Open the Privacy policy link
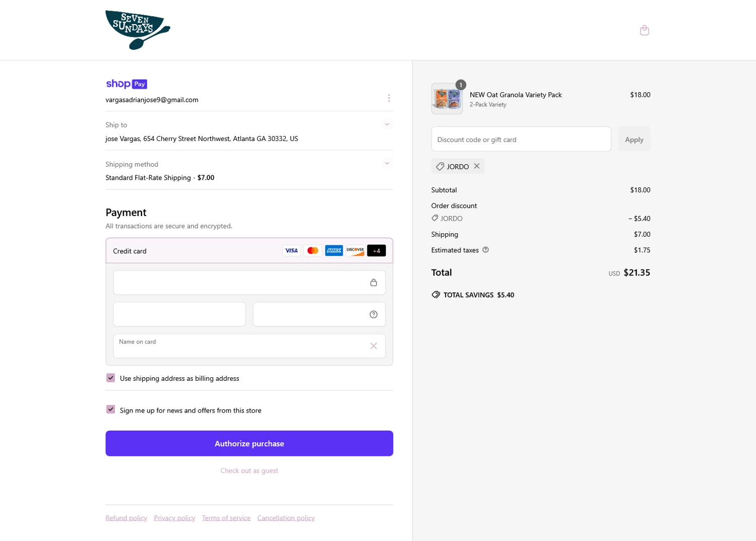Screen dimensions: 756x541 174,518
